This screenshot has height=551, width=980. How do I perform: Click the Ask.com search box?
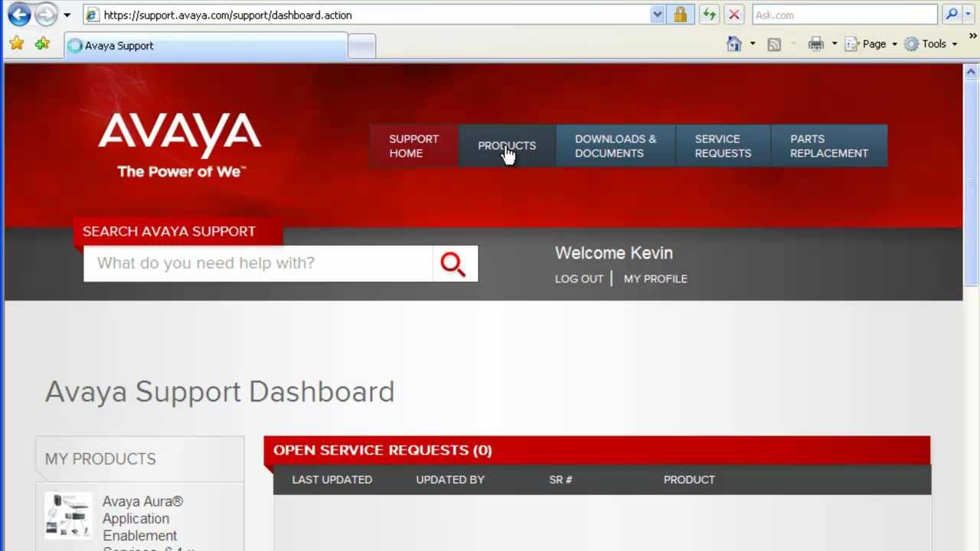(844, 15)
